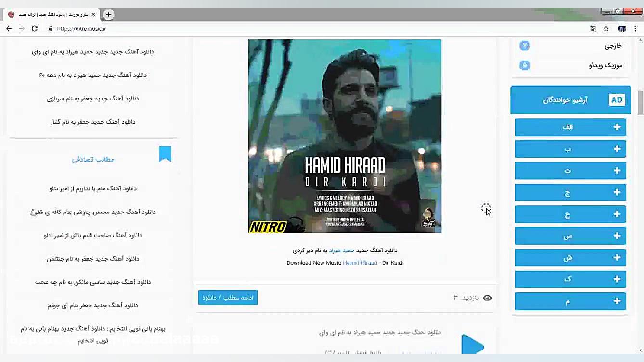Click the Hamid Hiraad album cover image
Screen dimensions: 644x362
pos(345,136)
